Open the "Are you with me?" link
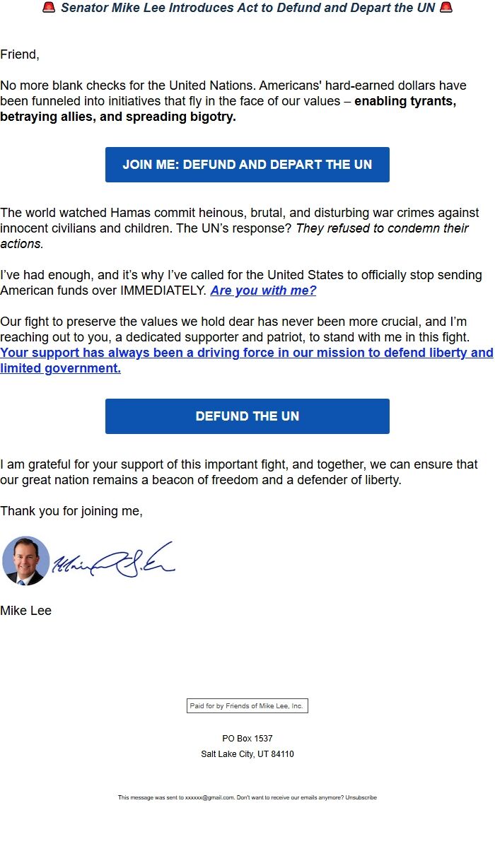 263,291
